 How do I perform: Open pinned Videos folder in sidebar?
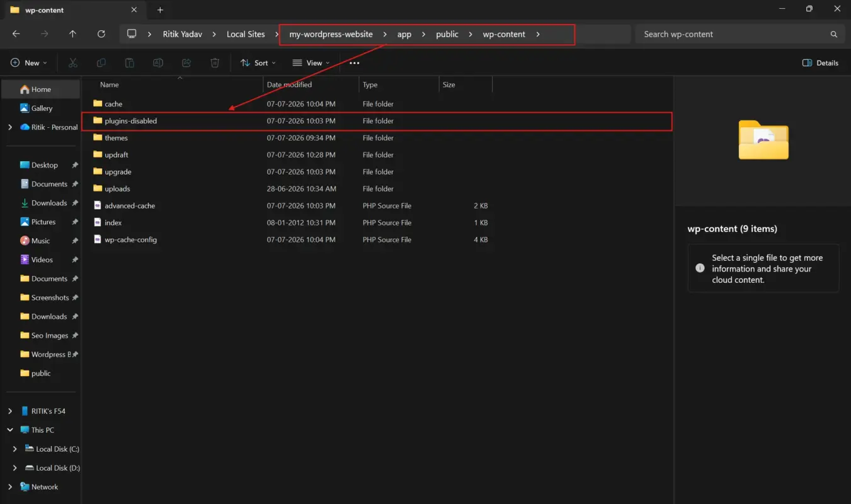42,260
